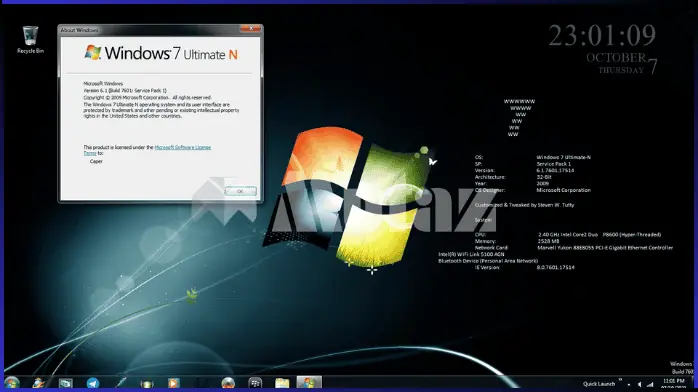Open the folder icon in the taskbar
Screen dimensions: 698x392
click(282, 383)
